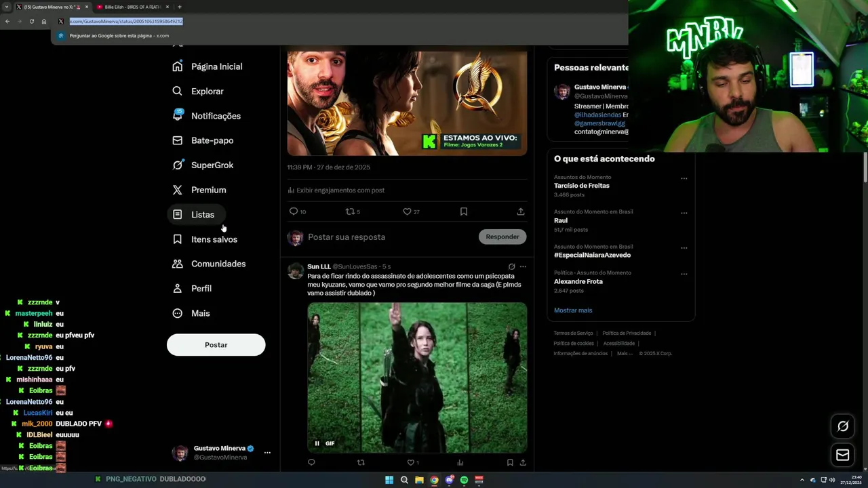
Task: Click Grok icon on Sun LLL reply
Action: (x=511, y=266)
